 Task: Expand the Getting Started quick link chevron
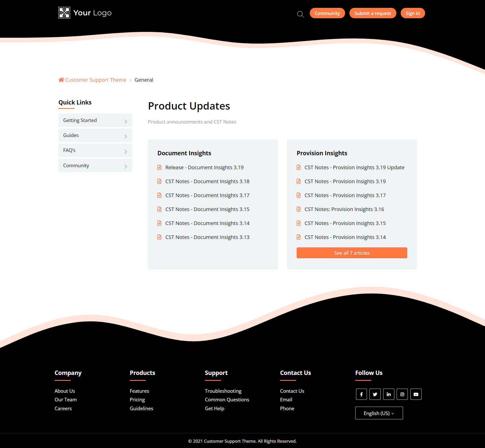[x=126, y=121]
